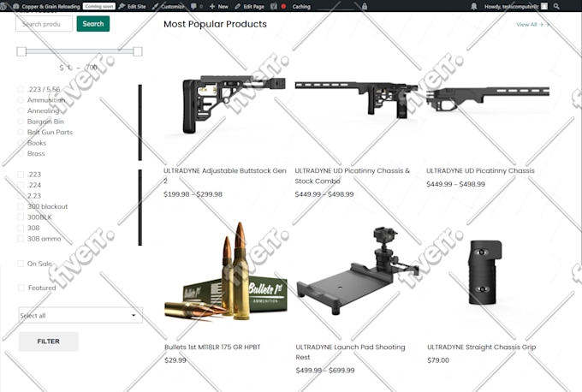The image size is (582, 392).
Task: Click the ULTRADYNE UD Picatinny Chassis title
Action: pyautogui.click(x=480, y=171)
